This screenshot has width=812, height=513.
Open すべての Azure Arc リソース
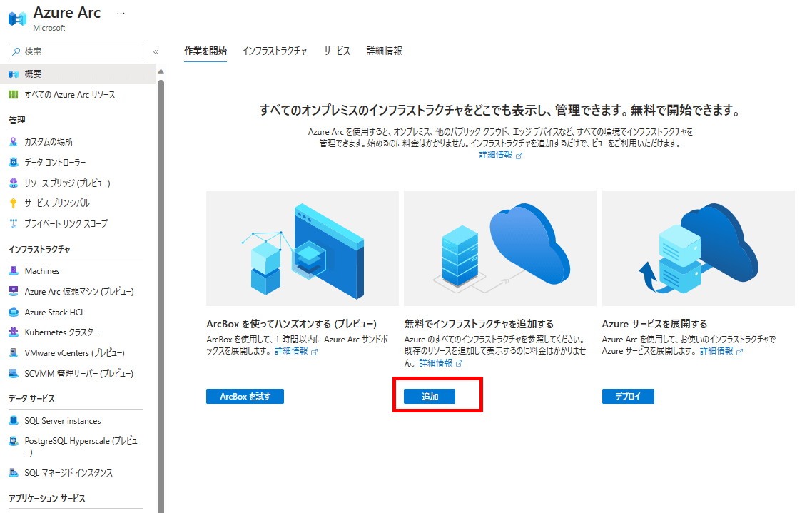click(70, 95)
